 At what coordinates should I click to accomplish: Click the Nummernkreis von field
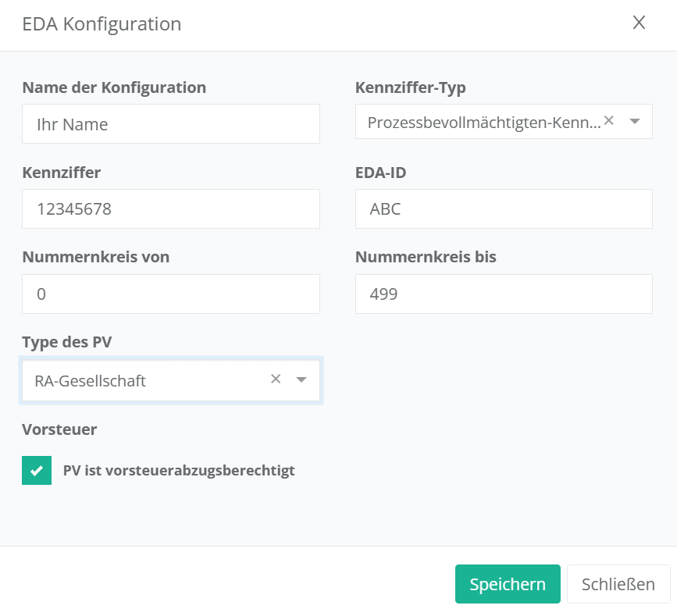[x=170, y=294]
